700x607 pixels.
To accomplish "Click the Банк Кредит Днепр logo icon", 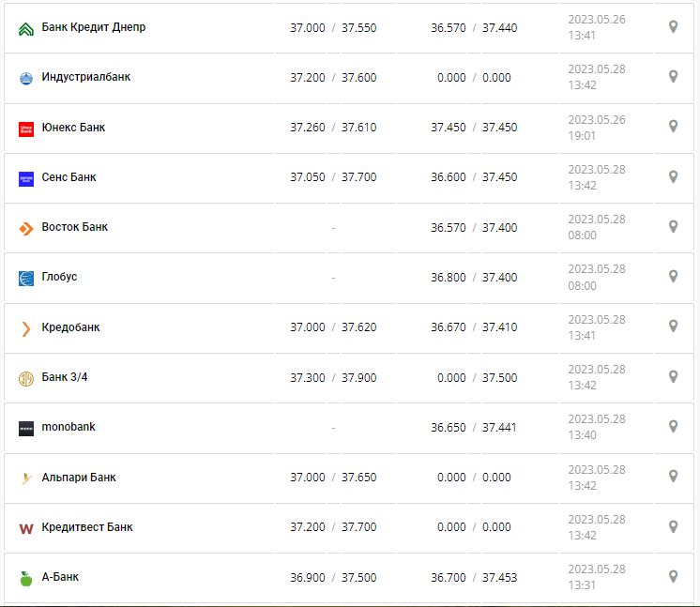I will coord(26,28).
